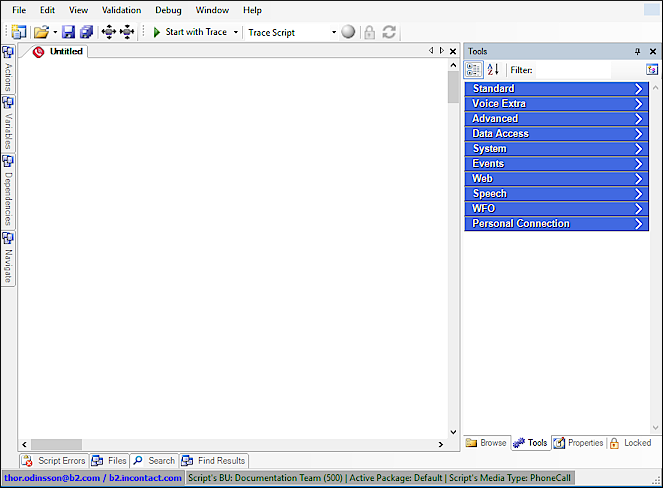
Task: Open the Find Results tab
Action: coord(213,461)
